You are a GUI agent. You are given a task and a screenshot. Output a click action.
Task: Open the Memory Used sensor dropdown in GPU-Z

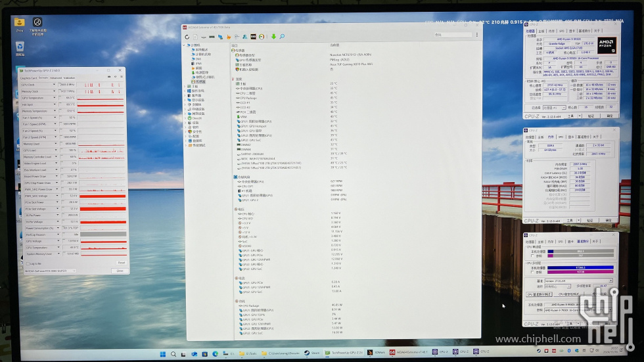click(x=56, y=144)
